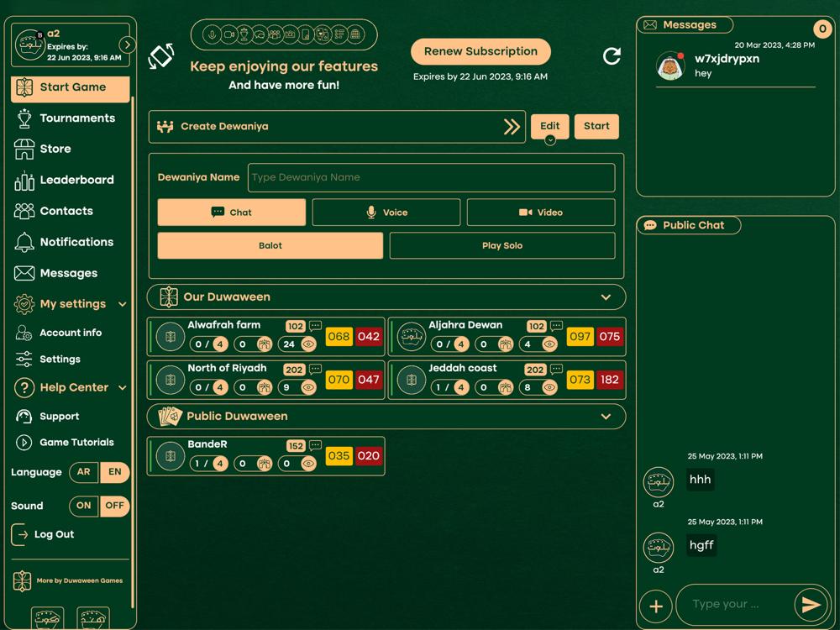This screenshot has width=840, height=630.
Task: Click the yellow 068 score on Alwafrah farm
Action: point(339,337)
